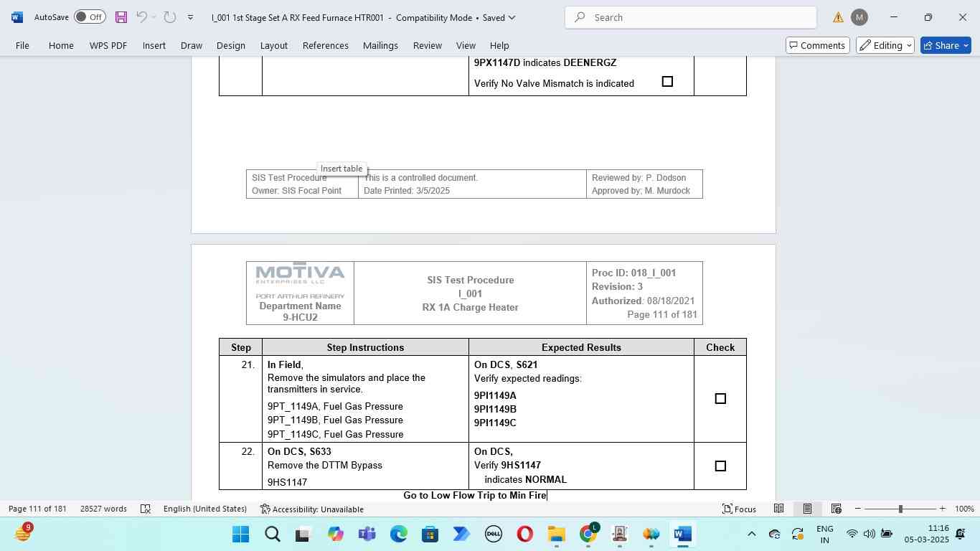Click 'Proc ID: 018_I_001' header text
The height and width of the screenshot is (551, 980).
(x=633, y=273)
